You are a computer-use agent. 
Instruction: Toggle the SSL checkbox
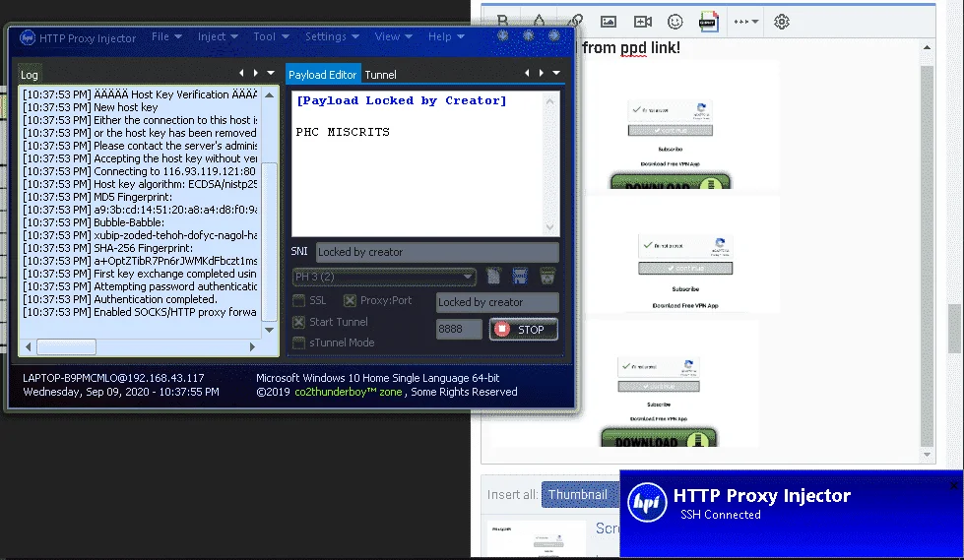click(x=298, y=300)
